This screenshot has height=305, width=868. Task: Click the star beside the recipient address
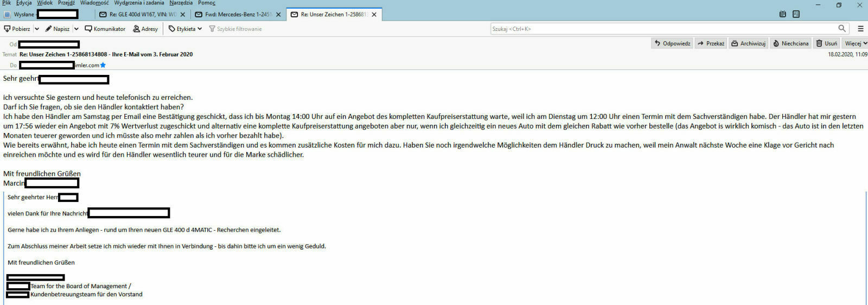pos(103,65)
